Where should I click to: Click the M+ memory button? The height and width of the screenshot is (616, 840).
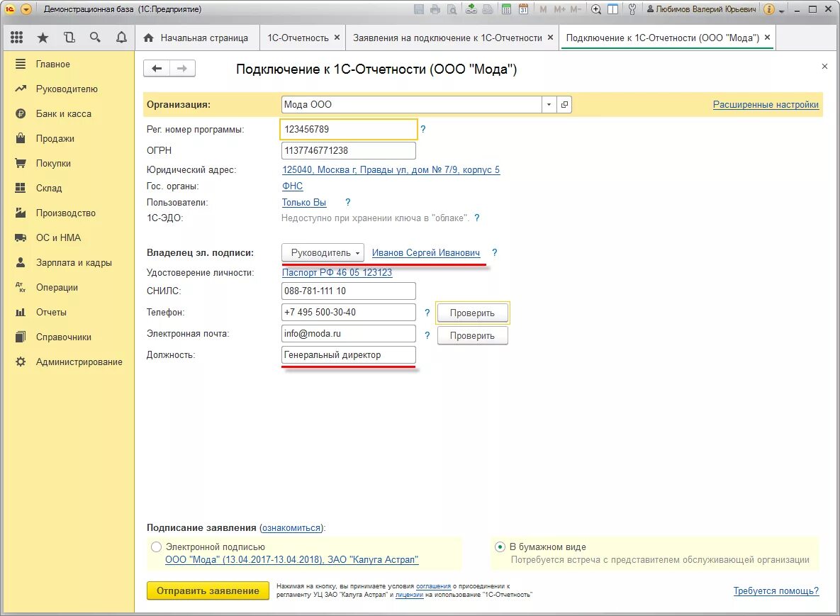click(559, 9)
